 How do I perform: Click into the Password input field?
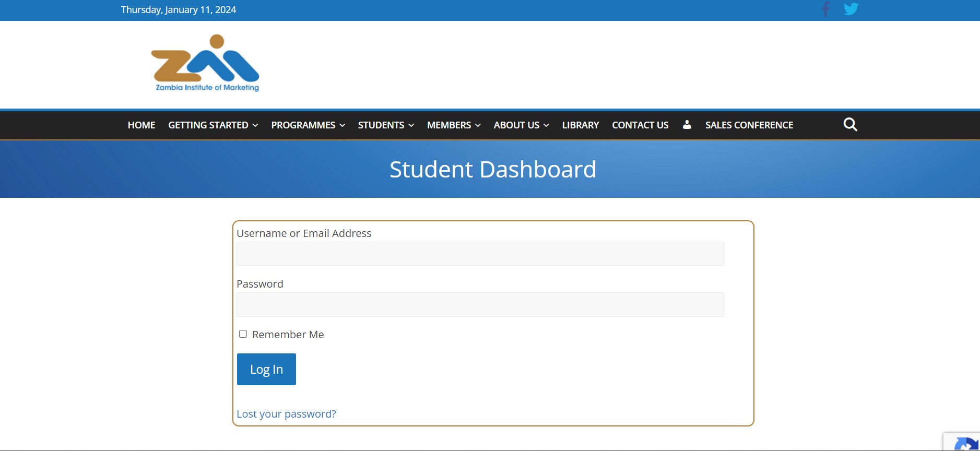[480, 304]
